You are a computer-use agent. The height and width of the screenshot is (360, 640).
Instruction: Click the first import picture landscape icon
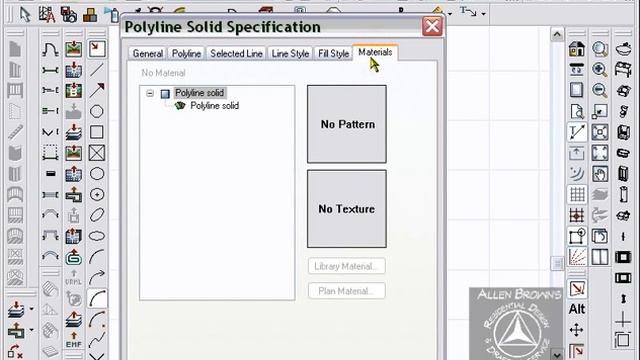click(x=74, y=49)
